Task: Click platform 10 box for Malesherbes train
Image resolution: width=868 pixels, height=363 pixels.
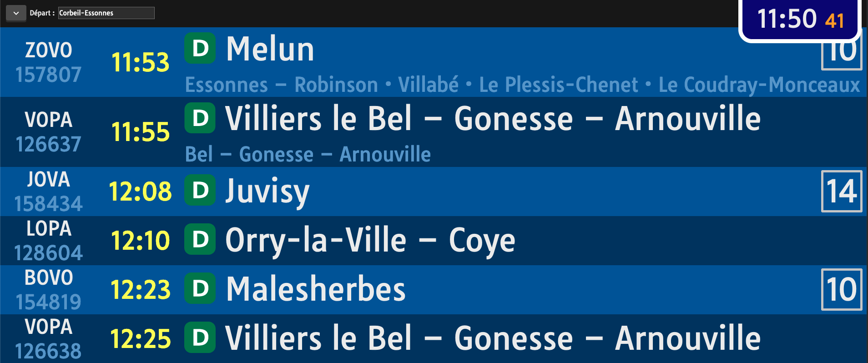Action: [842, 289]
